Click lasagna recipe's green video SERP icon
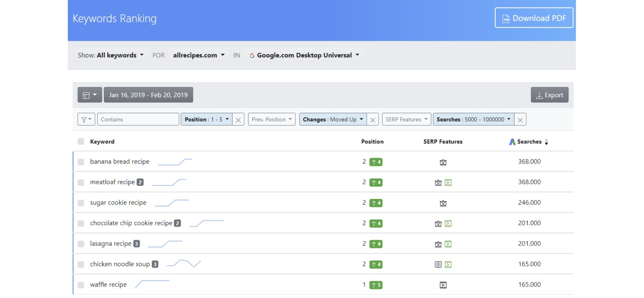 [448, 244]
